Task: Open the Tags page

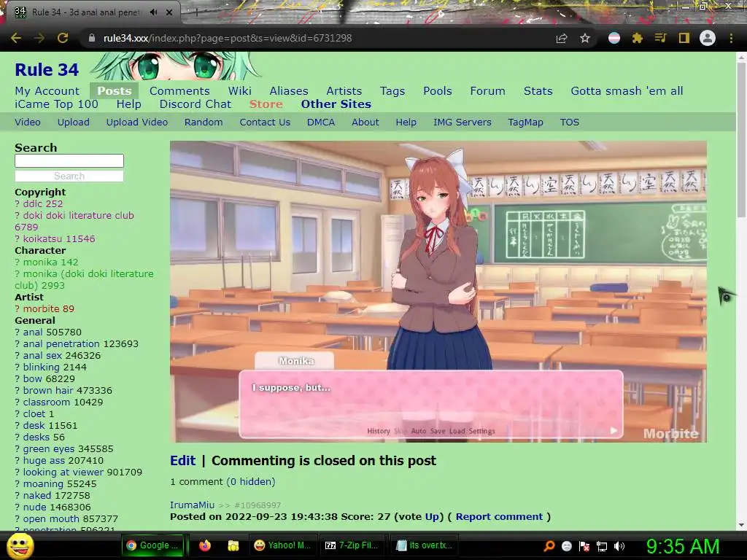Action: 392,91
